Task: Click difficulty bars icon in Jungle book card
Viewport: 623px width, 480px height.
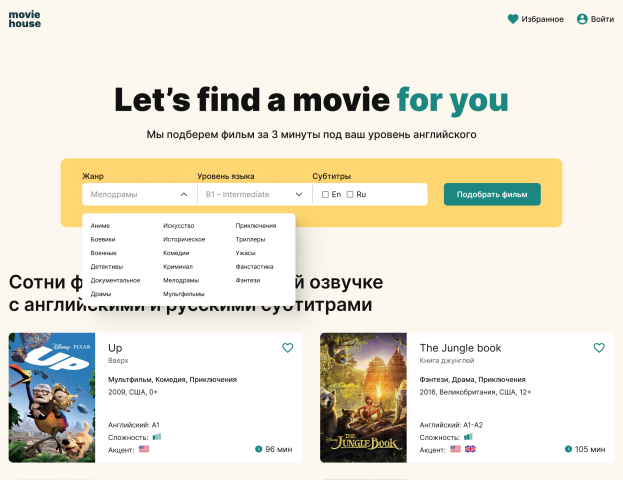Action: point(468,437)
